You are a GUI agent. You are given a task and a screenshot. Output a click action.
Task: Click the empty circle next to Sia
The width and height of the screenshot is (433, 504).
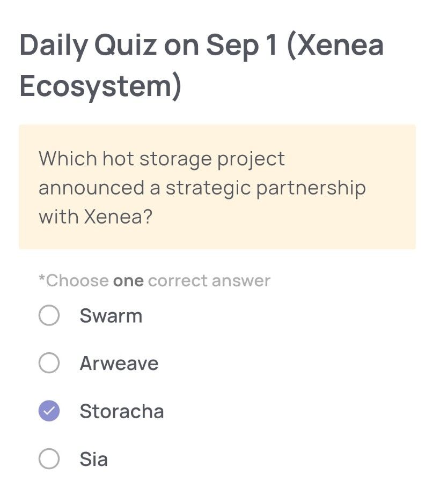pos(49,459)
